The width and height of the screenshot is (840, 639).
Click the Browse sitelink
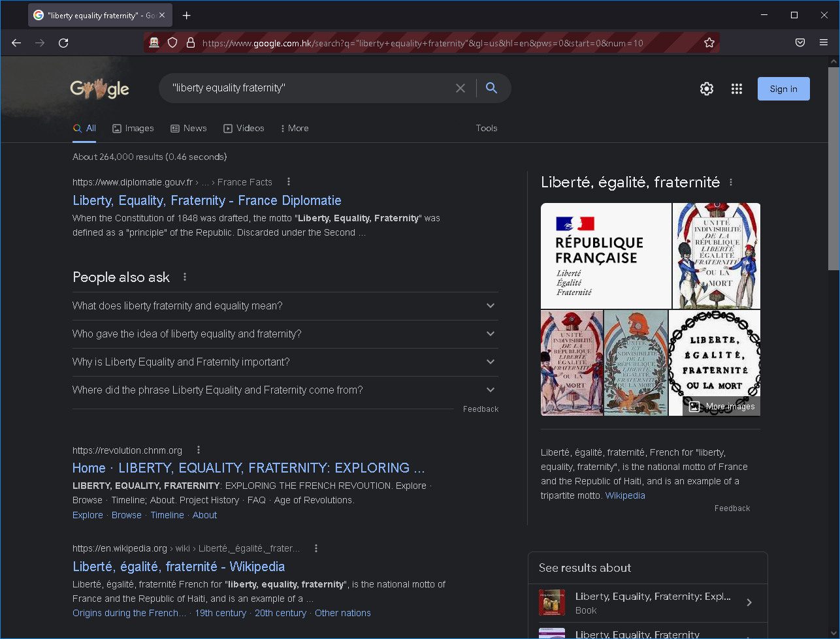(127, 515)
